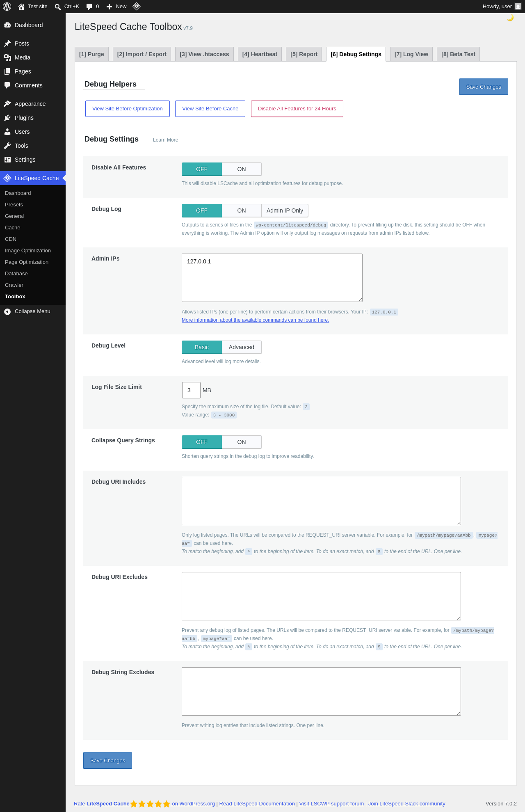The image size is (525, 812).
Task: Open Join LiteSpeed Slack community link
Action: (x=407, y=804)
